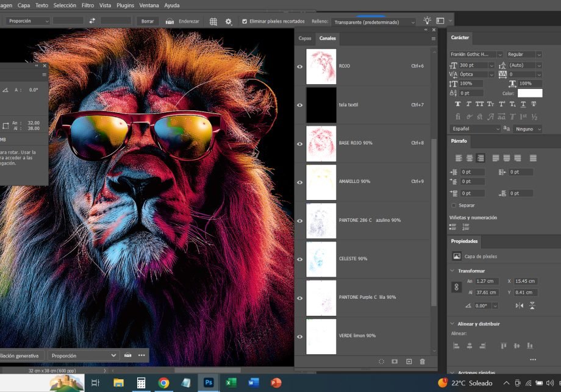The width and height of the screenshot is (561, 392).
Task: Click the Borrar button
Action: [148, 21]
